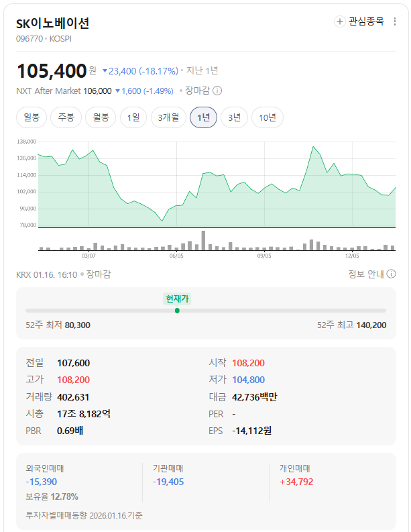
Task: Click the 외국인매매 value -15,390
Action: pos(42,482)
